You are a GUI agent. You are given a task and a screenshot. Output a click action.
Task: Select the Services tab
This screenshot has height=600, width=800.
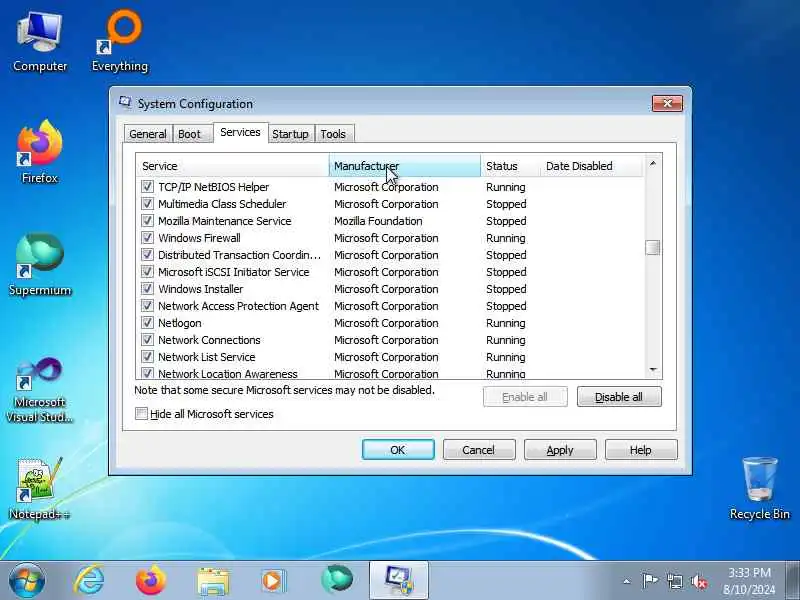point(240,133)
